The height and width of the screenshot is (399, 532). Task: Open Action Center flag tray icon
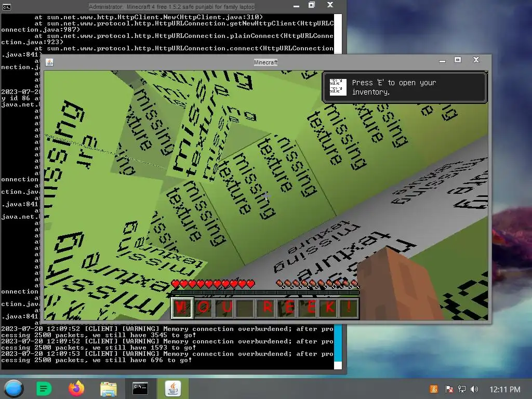pyautogui.click(x=449, y=389)
